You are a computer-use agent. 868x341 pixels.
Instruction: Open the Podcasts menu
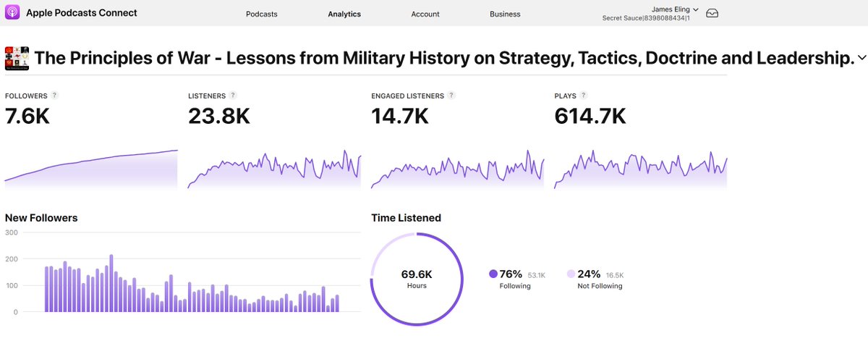(261, 14)
